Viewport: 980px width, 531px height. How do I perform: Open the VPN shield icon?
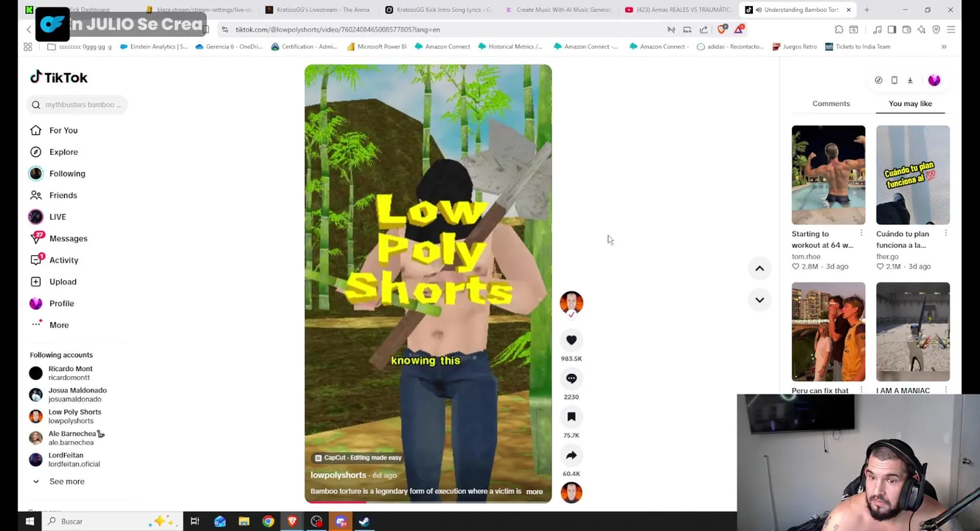pos(936,29)
